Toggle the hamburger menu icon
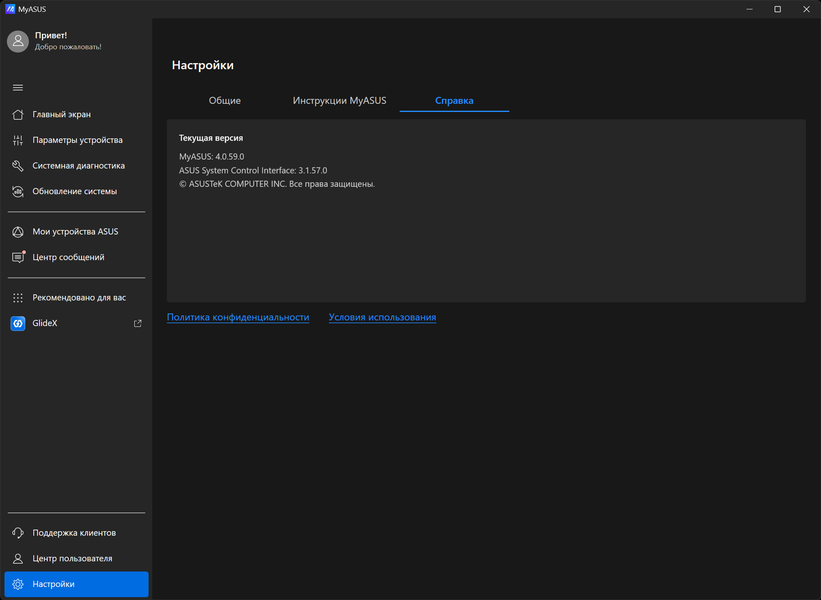 [17, 87]
